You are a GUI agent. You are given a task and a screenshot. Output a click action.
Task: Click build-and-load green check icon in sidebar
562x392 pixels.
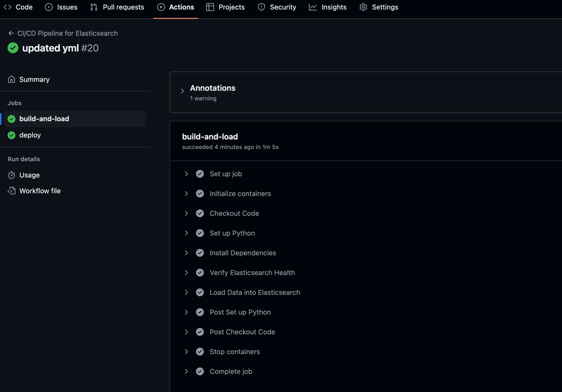(x=11, y=119)
